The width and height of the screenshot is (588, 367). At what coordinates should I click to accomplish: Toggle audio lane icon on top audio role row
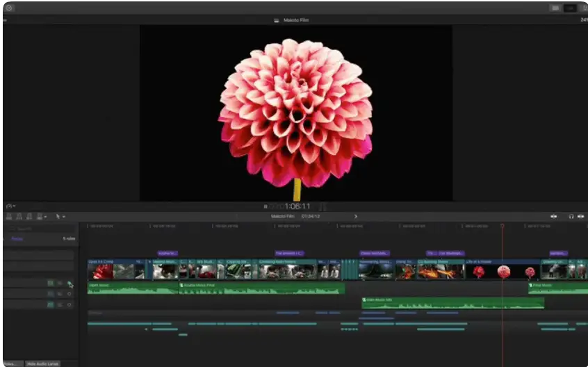(x=51, y=284)
